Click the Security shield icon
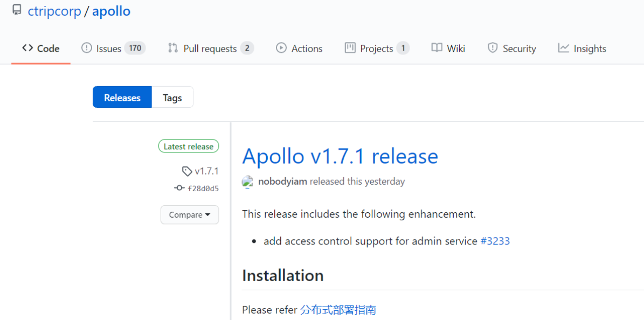Viewport: 644px width, 320px height. pyautogui.click(x=493, y=48)
